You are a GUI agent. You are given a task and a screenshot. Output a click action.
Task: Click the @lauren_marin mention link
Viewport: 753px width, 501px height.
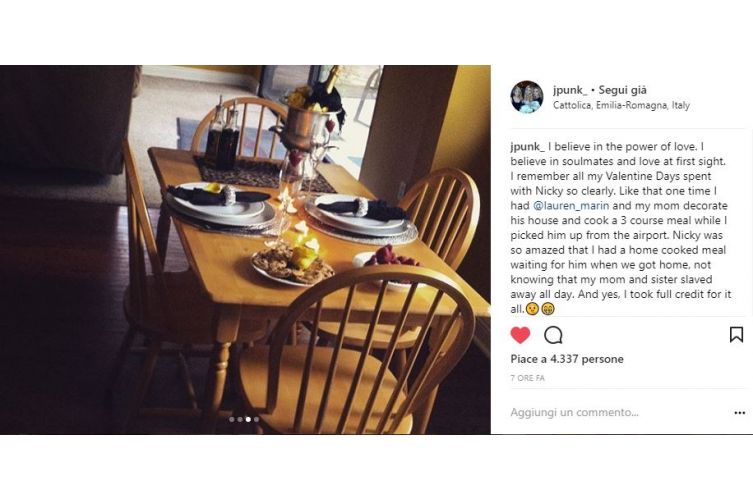[571, 206]
